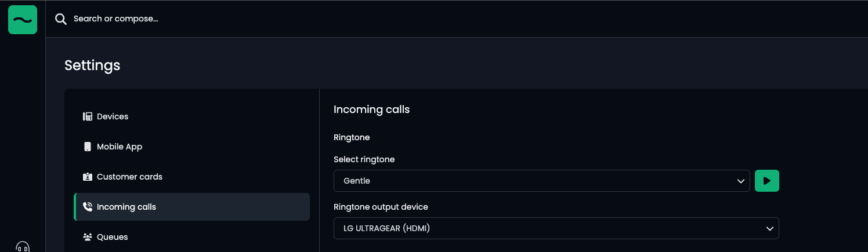Image resolution: width=868 pixels, height=252 pixels.
Task: Click the Incoming calls phone icon
Action: click(x=88, y=207)
